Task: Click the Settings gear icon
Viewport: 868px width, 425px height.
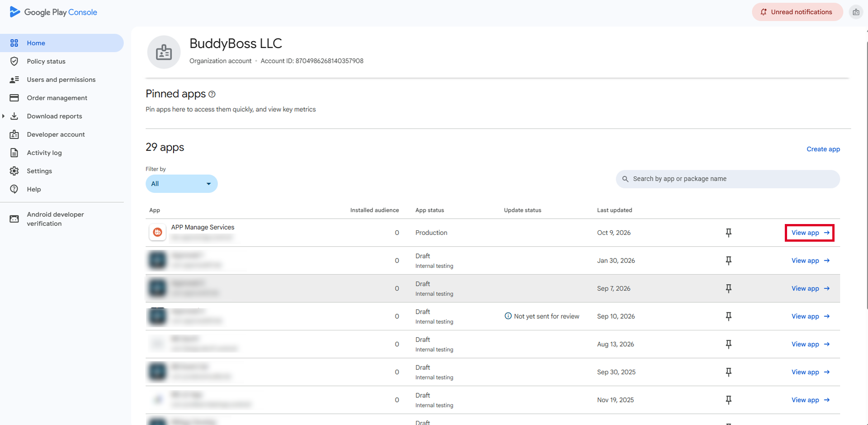Action: (x=14, y=171)
